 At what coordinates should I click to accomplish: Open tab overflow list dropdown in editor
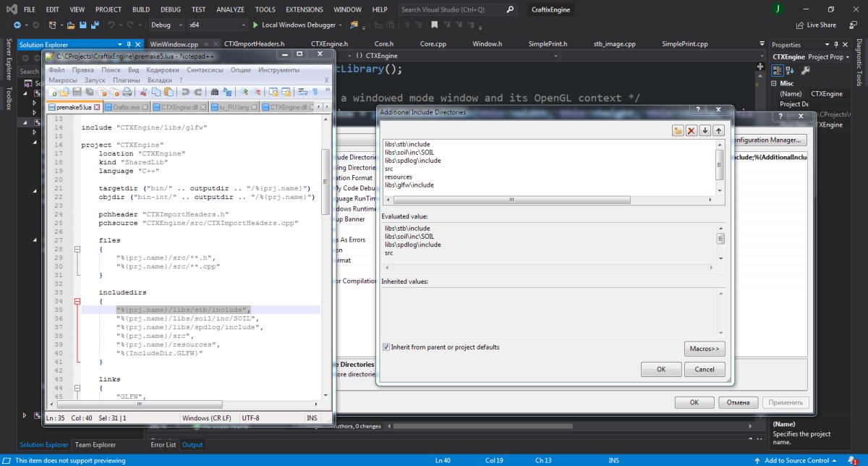761,44
